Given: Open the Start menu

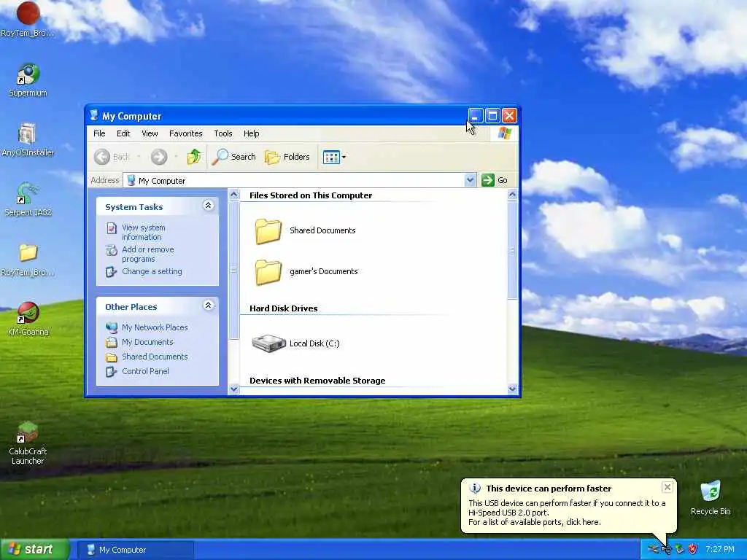Looking at the screenshot, I should tap(34, 550).
